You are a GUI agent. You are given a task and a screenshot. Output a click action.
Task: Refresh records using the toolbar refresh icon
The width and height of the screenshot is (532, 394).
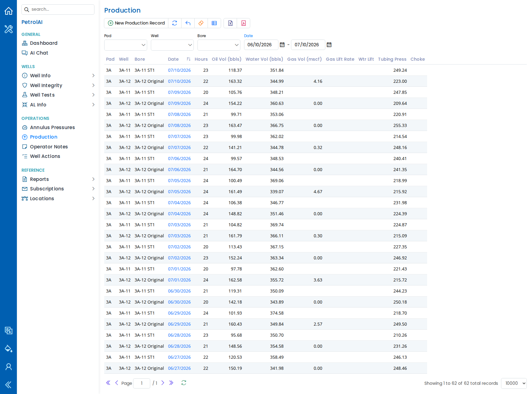point(175,23)
